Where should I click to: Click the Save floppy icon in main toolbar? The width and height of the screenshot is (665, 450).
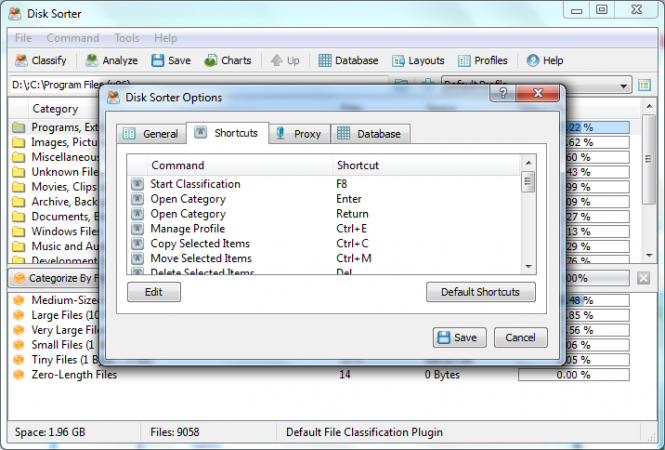pos(158,61)
